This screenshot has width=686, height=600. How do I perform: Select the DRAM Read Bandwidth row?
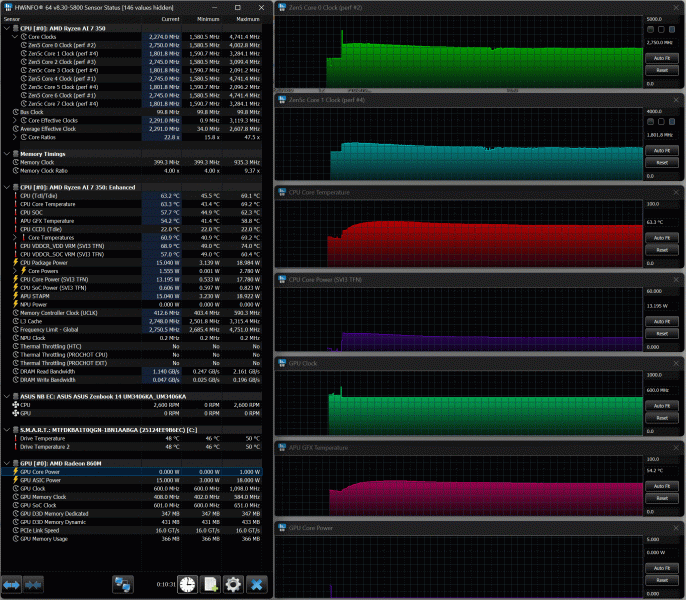click(x=131, y=371)
